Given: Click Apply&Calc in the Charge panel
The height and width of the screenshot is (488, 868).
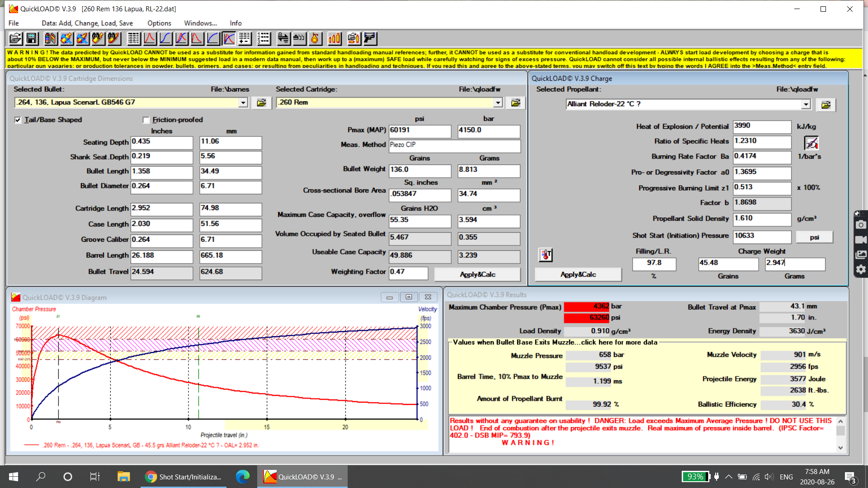Looking at the screenshot, I should coord(578,274).
